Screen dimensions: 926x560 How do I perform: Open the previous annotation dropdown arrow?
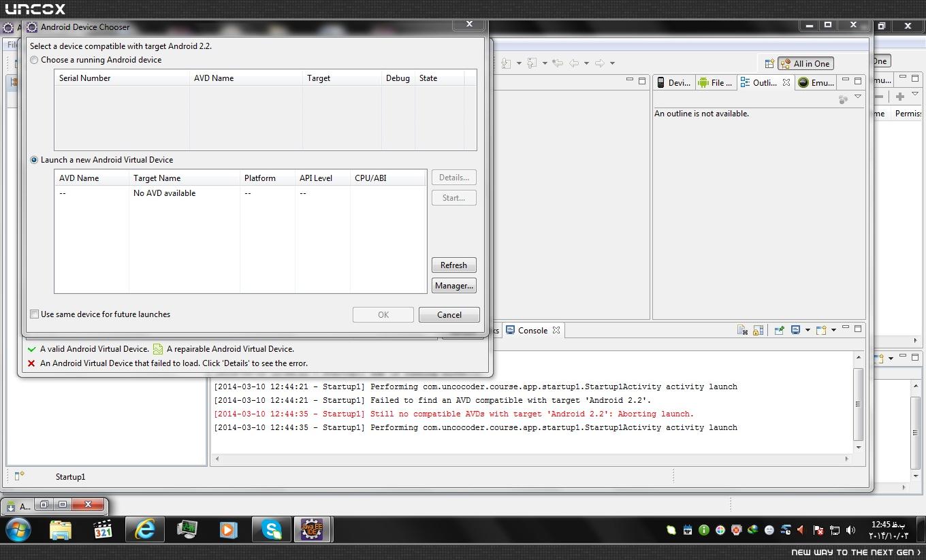tap(545, 63)
